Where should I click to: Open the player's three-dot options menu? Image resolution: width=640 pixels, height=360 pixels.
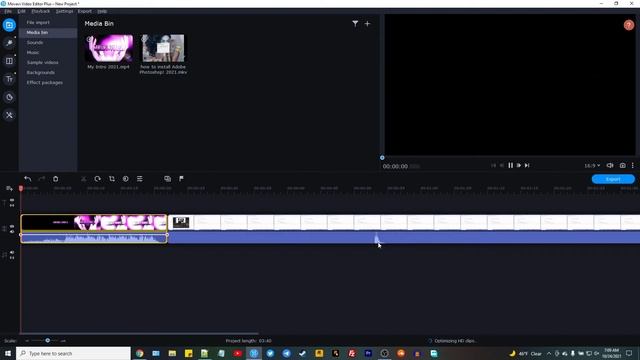point(633,165)
